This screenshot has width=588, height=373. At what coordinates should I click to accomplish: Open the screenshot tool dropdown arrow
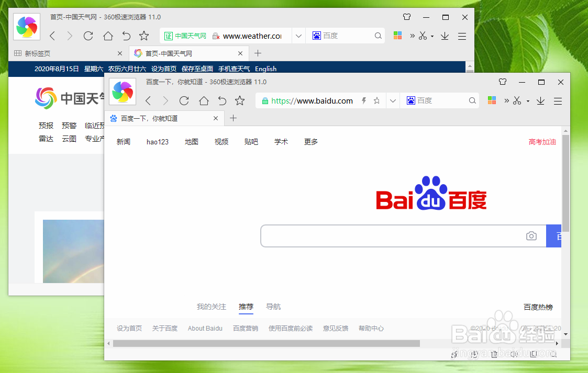pyautogui.click(x=528, y=100)
